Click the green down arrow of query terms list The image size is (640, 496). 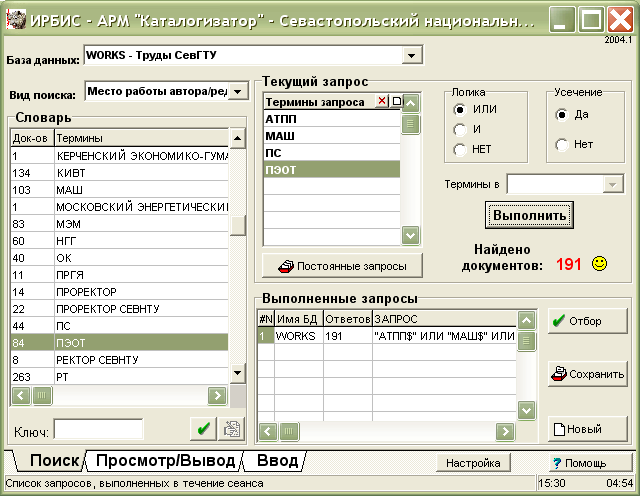pos(410,235)
